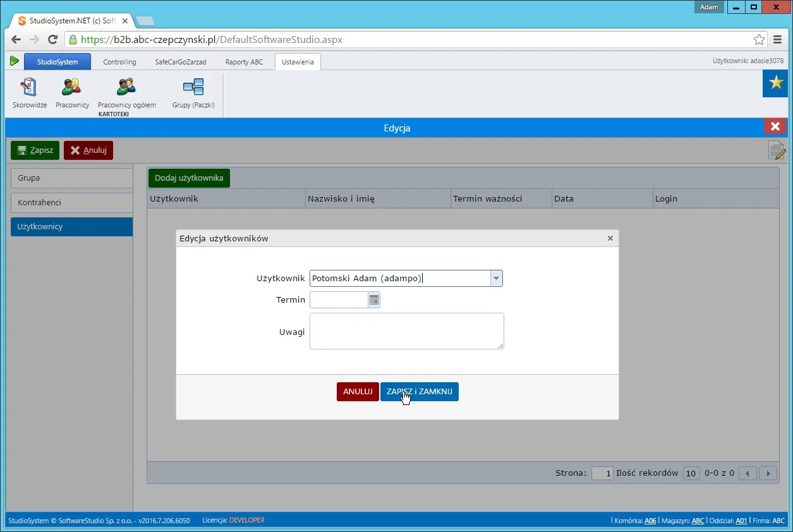Viewport: 793px width, 532px height.
Task: Open the Skorowidze icon
Action: click(30, 93)
